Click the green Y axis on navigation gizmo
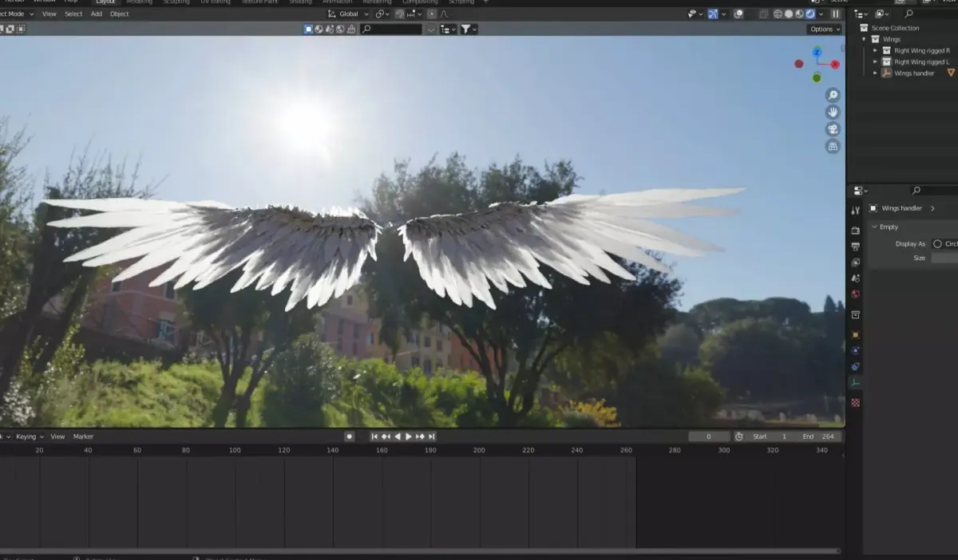Image resolution: width=958 pixels, height=560 pixels. 817,77
